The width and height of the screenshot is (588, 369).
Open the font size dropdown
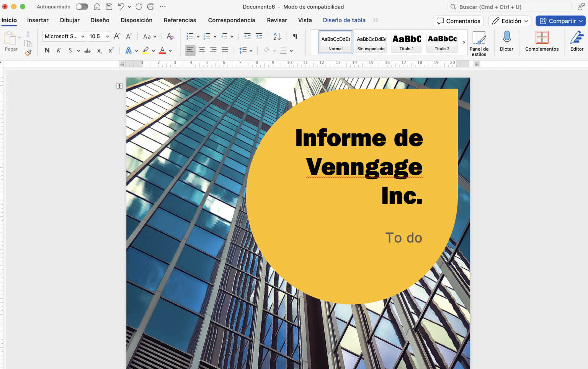coord(108,36)
